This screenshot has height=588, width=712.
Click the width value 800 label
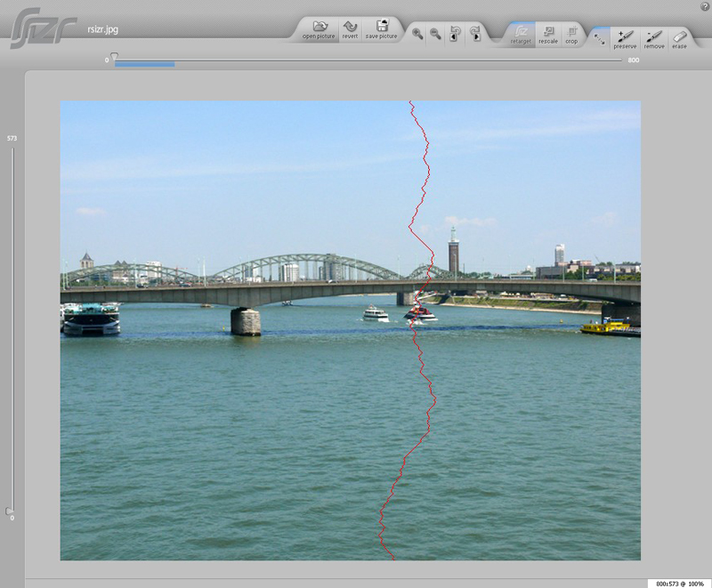634,60
